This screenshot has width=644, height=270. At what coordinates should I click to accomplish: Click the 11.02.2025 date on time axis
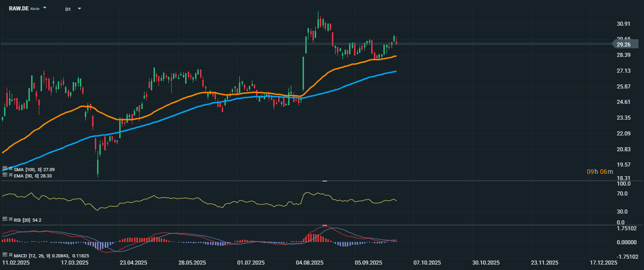coord(16,263)
